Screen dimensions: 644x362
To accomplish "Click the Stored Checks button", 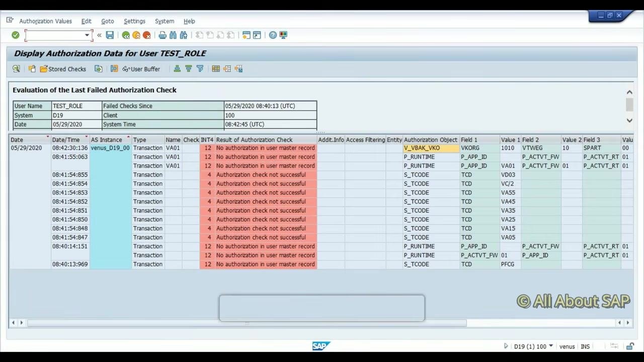I will coord(63,69).
